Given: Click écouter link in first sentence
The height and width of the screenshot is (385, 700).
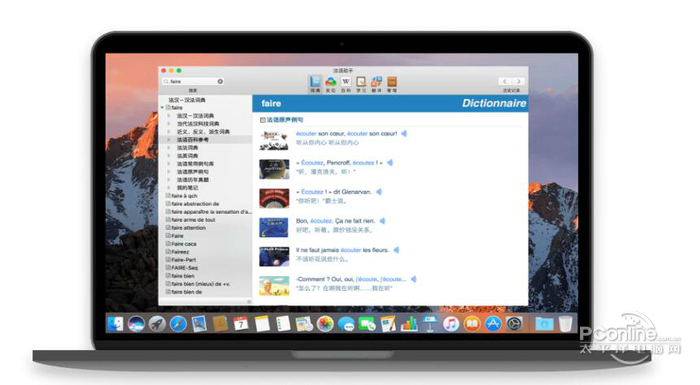Looking at the screenshot, I should click(306, 134).
